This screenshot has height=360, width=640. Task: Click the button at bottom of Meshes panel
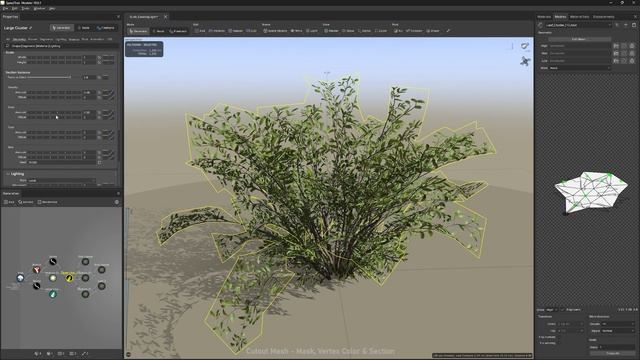coord(612,353)
